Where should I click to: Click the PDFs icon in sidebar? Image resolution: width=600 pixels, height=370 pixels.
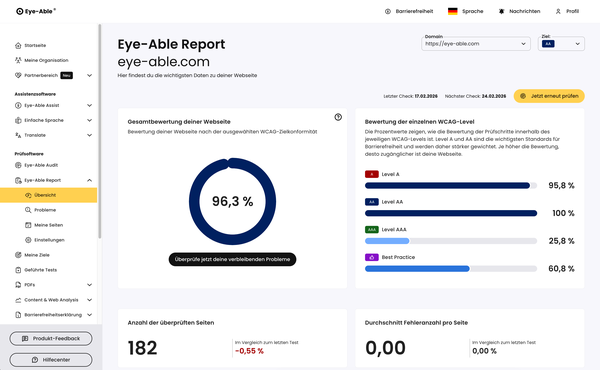tap(18, 285)
